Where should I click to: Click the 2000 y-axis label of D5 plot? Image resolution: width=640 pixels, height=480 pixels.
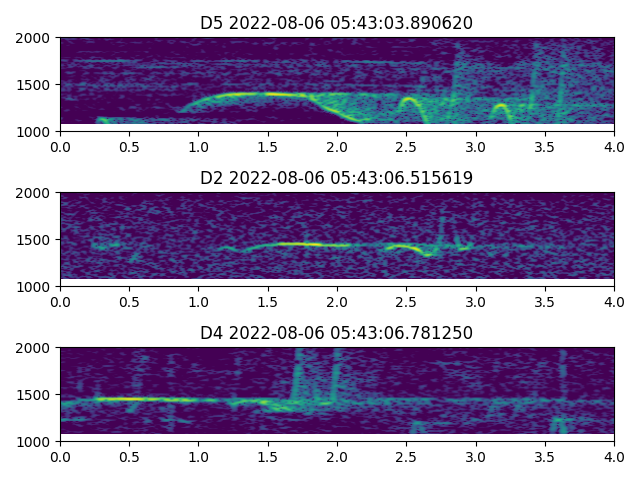point(35,38)
